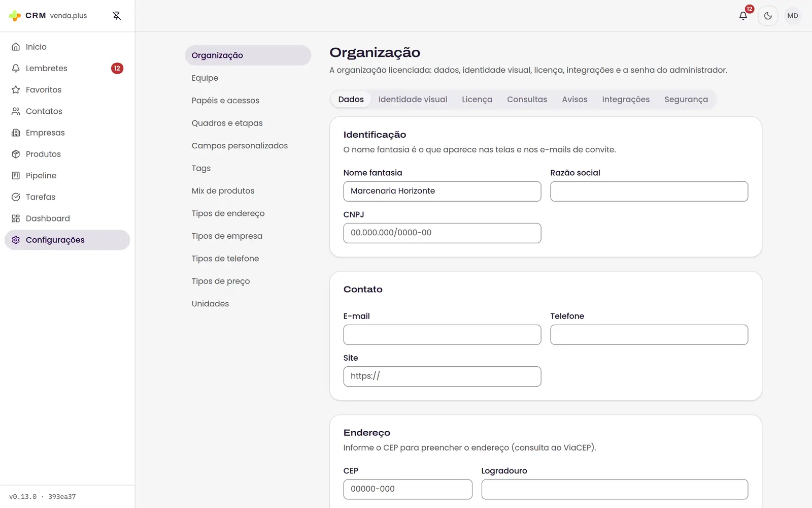Open the Produtos section
The width and height of the screenshot is (812, 508).
[67, 154]
